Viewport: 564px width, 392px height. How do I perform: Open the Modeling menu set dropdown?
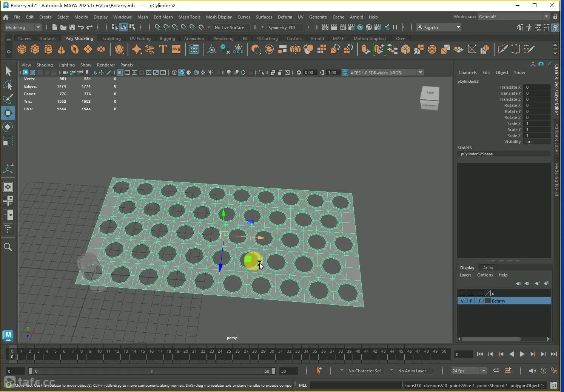click(23, 27)
